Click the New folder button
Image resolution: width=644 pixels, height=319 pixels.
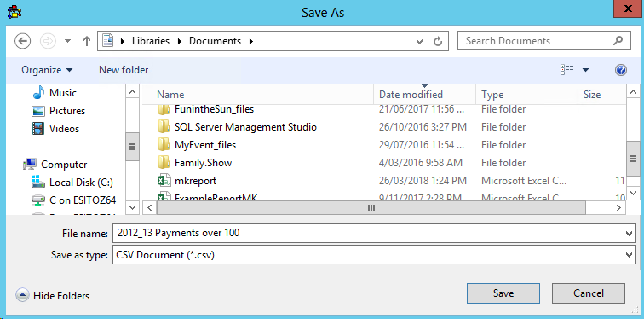(x=124, y=70)
